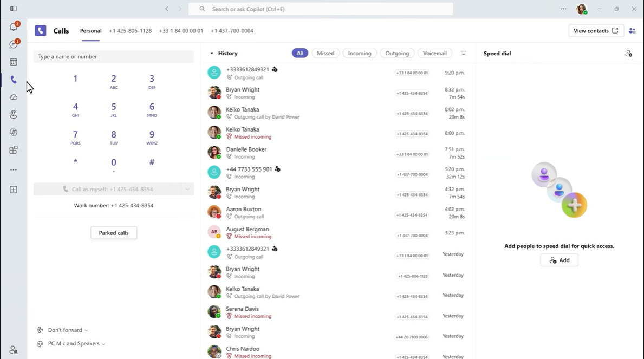
Task: Click the View contacts button
Action: pyautogui.click(x=596, y=31)
